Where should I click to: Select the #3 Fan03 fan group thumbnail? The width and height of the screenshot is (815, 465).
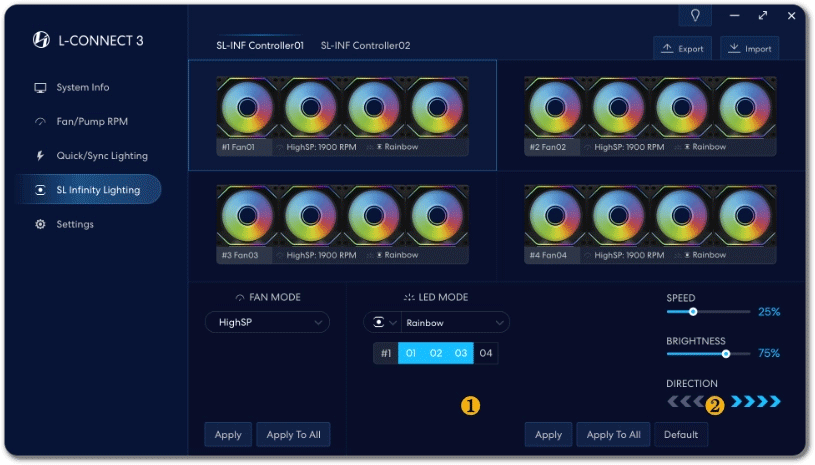coord(343,224)
